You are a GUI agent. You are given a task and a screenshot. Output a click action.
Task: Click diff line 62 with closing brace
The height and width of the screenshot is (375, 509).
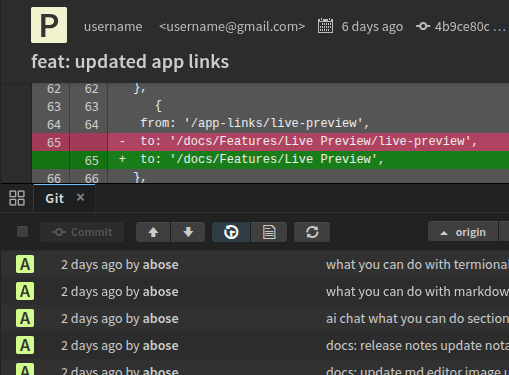tap(270, 89)
